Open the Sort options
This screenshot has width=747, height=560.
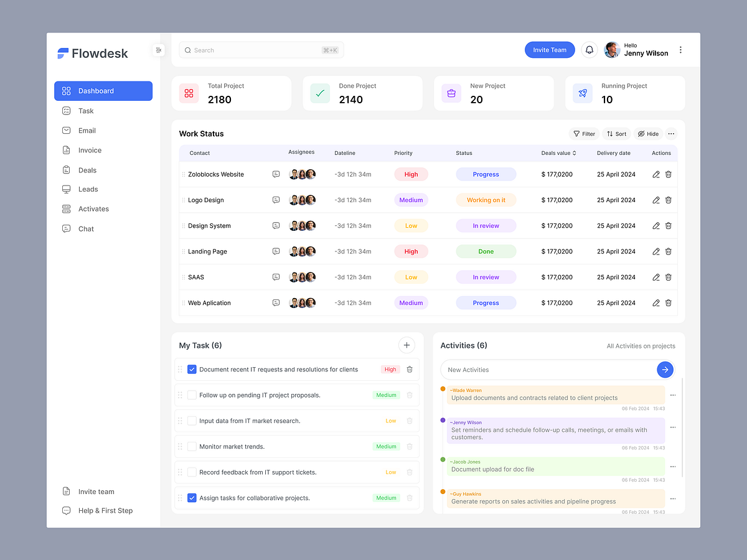[616, 134]
